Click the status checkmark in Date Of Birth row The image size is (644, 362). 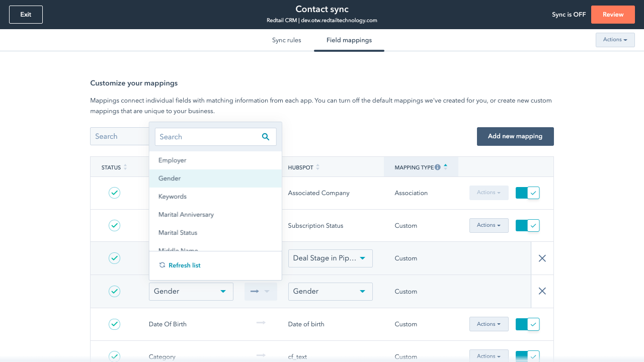point(115,324)
